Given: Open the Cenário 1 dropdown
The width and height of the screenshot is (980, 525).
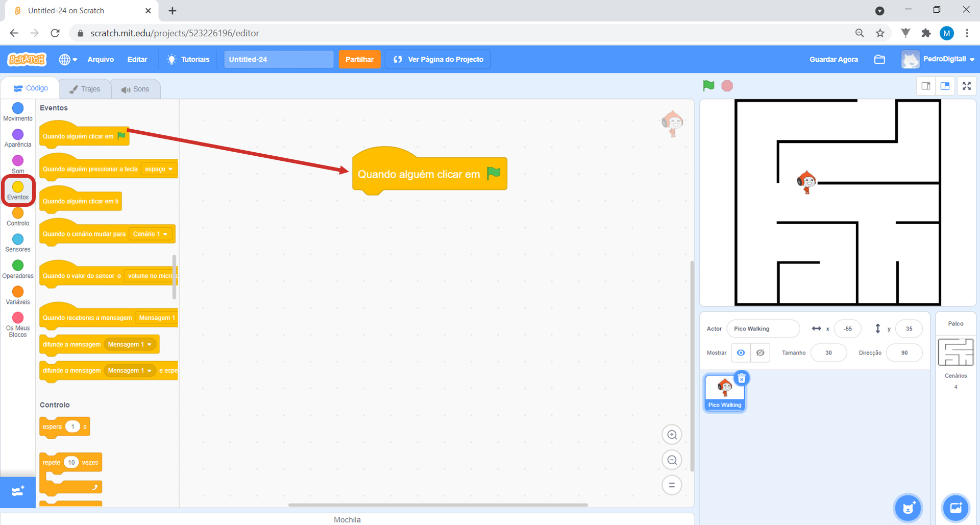Looking at the screenshot, I should coord(150,234).
